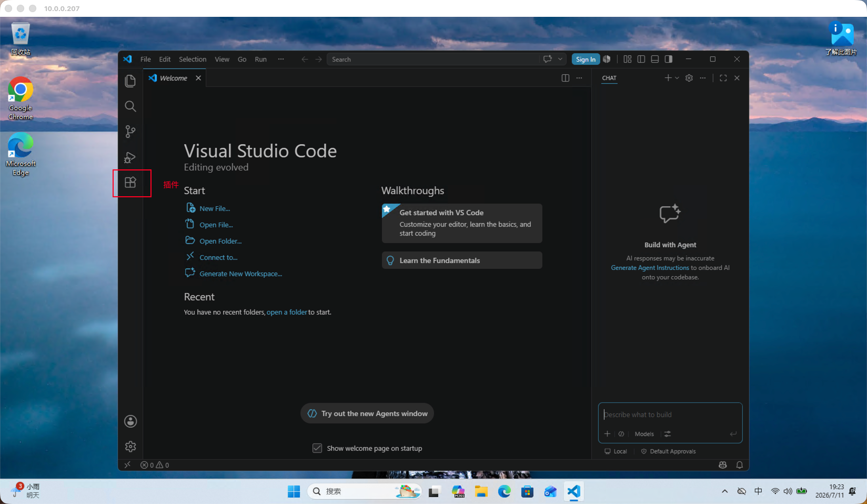Open the Manage gear in activity bar
867x504 pixels.
pyautogui.click(x=130, y=447)
